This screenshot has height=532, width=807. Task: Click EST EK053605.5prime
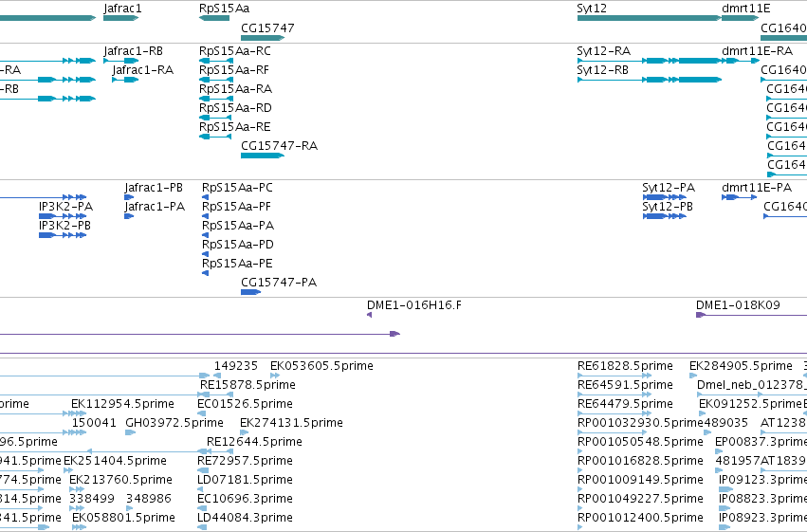pos(321,366)
